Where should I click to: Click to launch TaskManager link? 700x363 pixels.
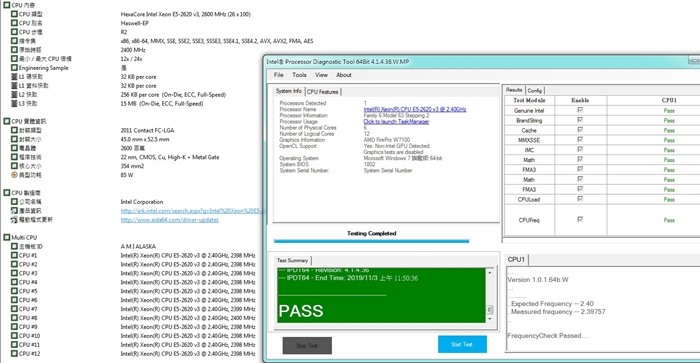(396, 121)
